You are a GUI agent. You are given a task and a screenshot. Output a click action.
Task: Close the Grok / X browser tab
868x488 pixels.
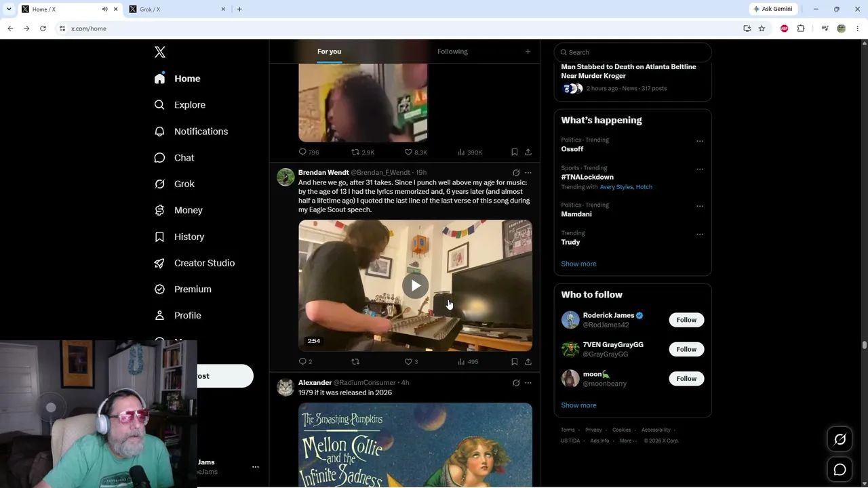(x=223, y=9)
